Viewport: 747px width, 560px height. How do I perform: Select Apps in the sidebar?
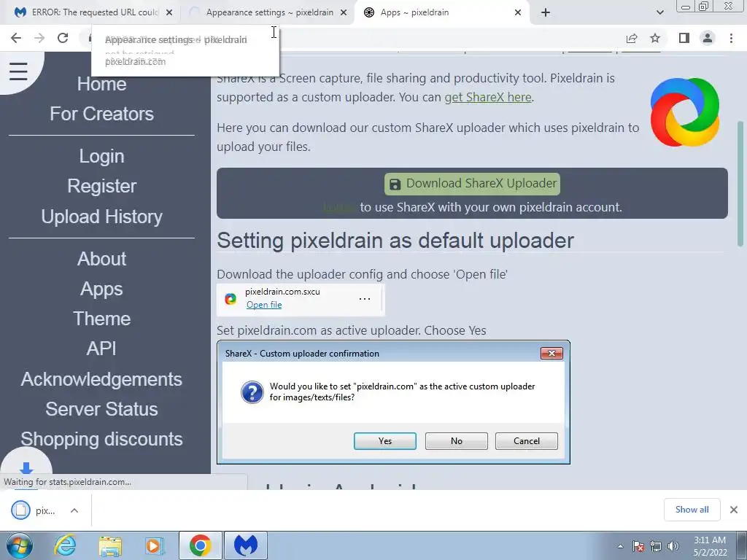[x=101, y=289]
